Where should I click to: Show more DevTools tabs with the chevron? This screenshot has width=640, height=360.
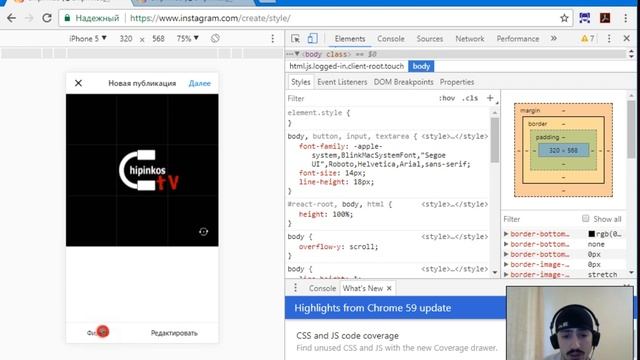[553, 38]
